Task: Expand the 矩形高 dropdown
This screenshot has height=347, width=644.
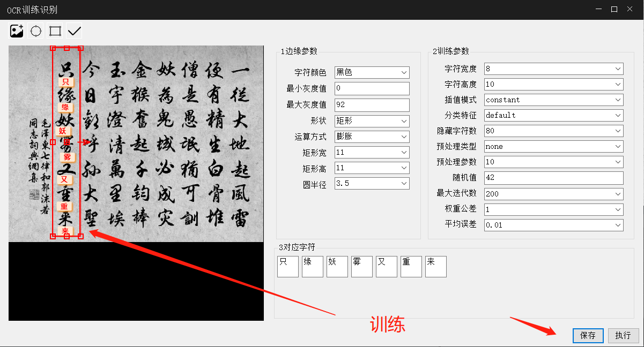Action: [x=372, y=168]
